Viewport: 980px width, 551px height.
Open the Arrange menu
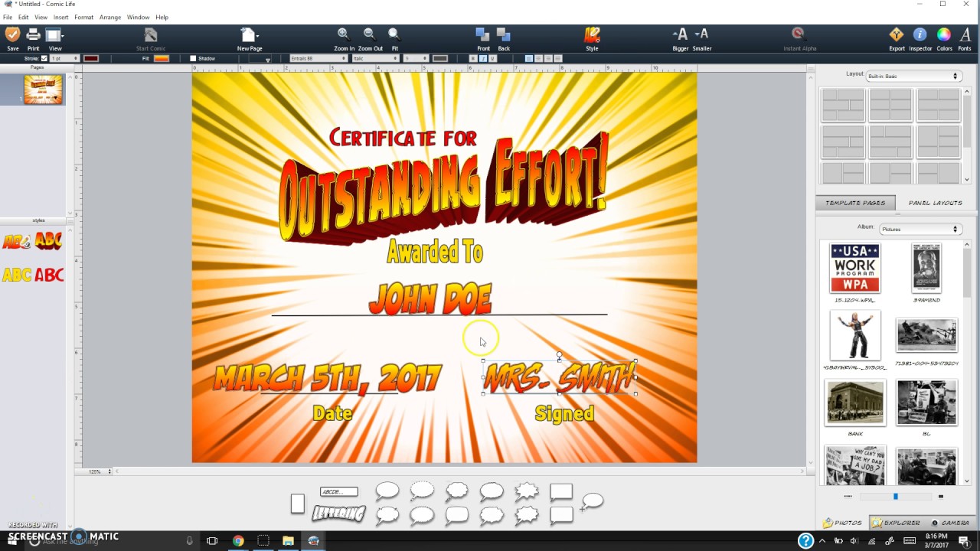point(110,17)
